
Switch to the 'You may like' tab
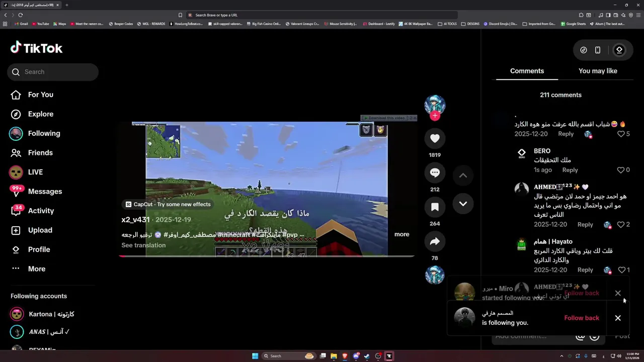tap(598, 71)
